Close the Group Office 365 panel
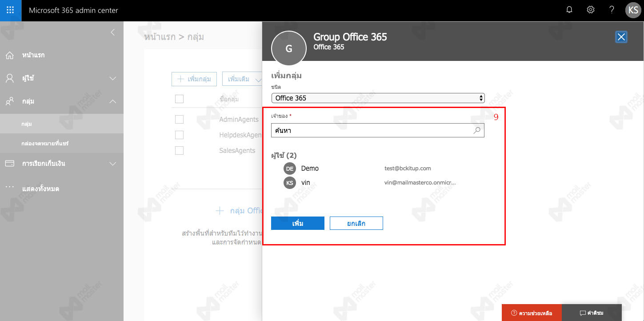Image resolution: width=644 pixels, height=321 pixels. [x=621, y=37]
